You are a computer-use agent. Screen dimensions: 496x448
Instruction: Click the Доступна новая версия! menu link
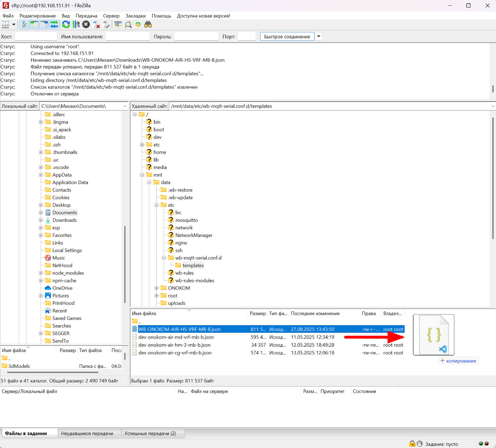pyautogui.click(x=203, y=16)
